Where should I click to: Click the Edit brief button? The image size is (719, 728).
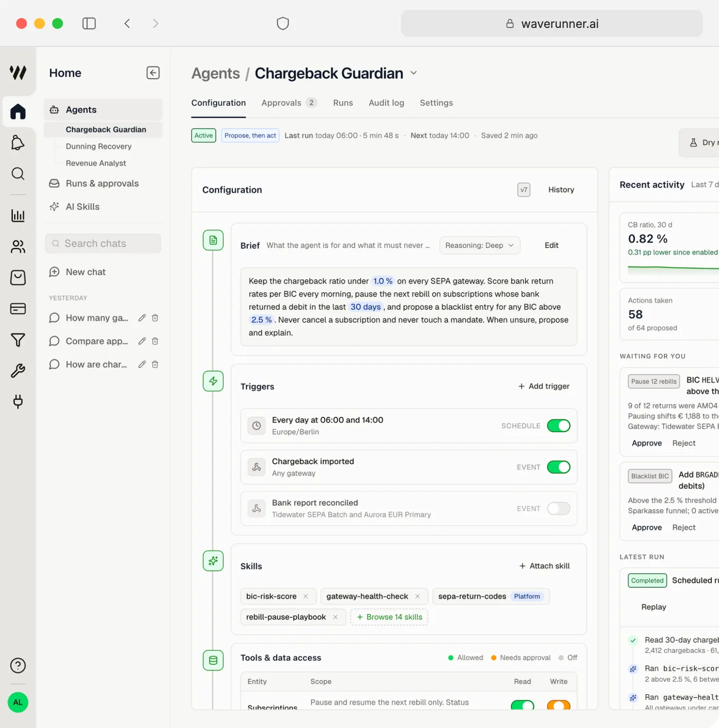[x=552, y=245]
